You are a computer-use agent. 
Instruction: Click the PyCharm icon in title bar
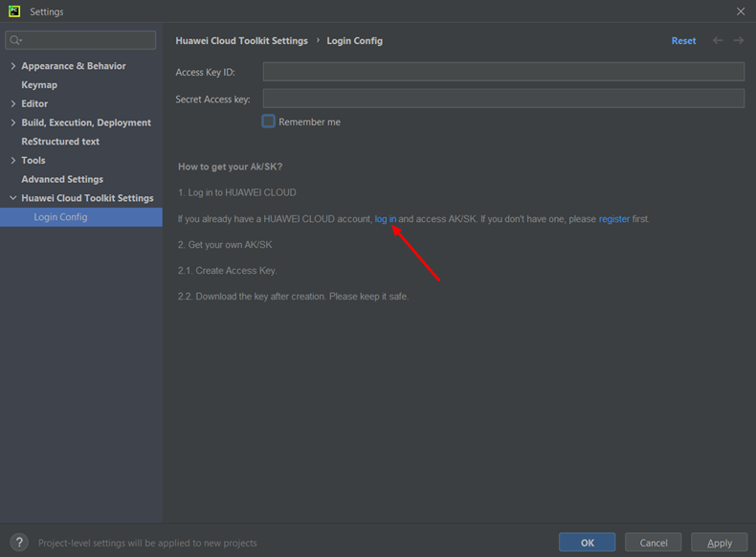(14, 11)
